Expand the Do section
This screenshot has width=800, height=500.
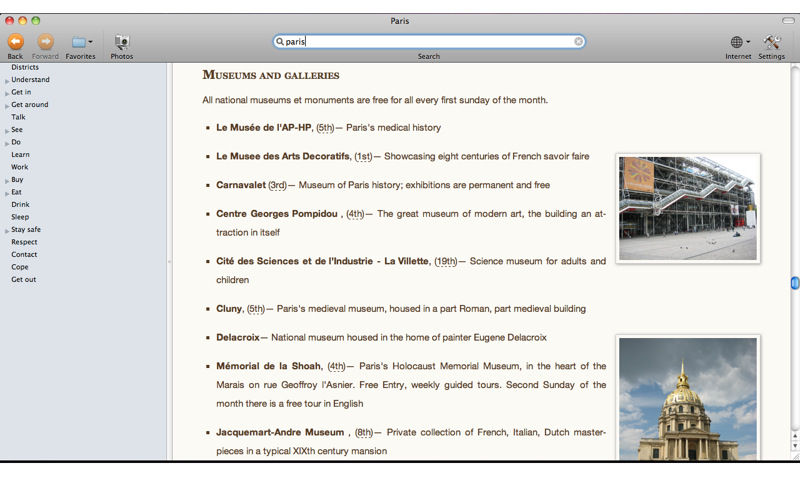[7, 144]
